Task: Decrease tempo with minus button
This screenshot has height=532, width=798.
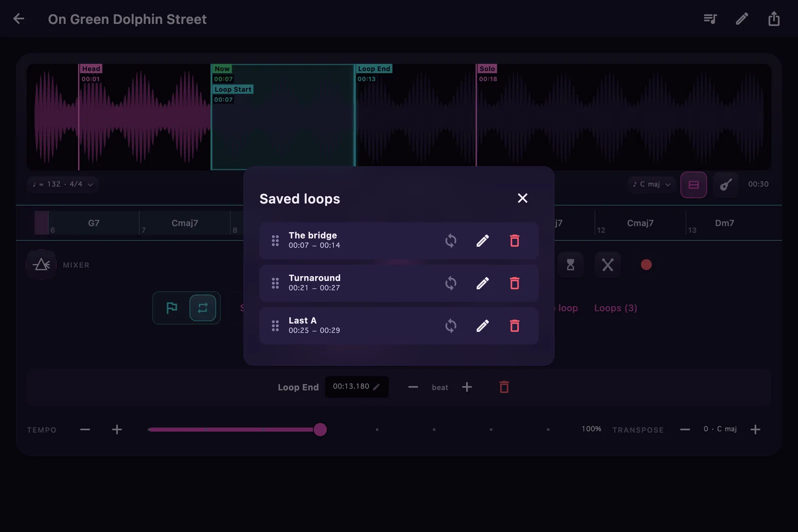Action: [85, 430]
